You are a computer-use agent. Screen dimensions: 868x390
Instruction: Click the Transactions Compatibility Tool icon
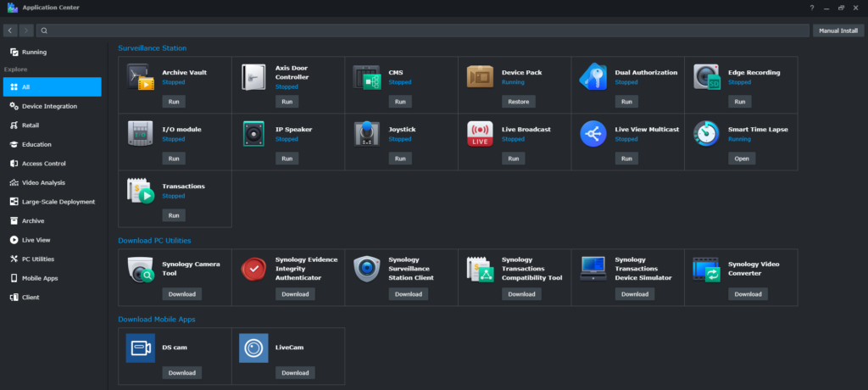(x=480, y=270)
